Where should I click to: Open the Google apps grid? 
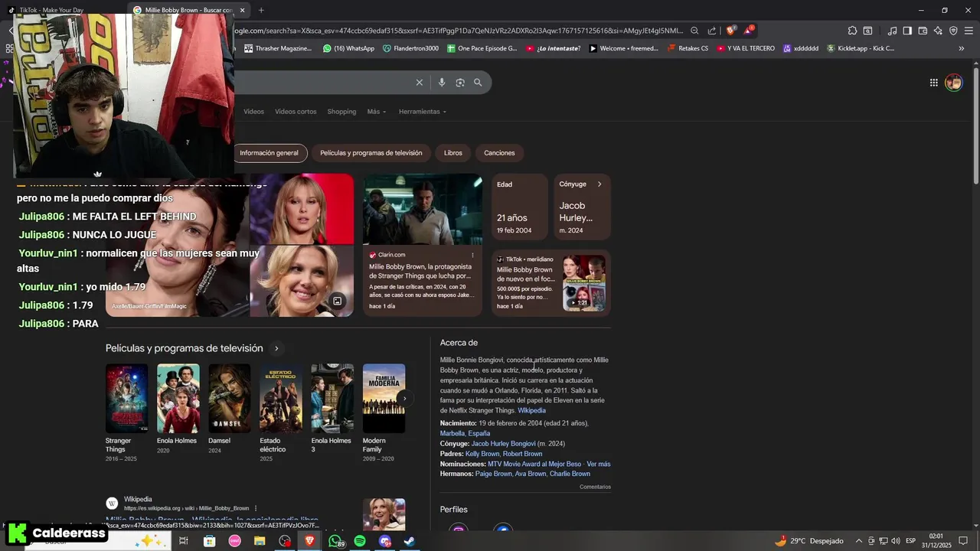pyautogui.click(x=934, y=83)
